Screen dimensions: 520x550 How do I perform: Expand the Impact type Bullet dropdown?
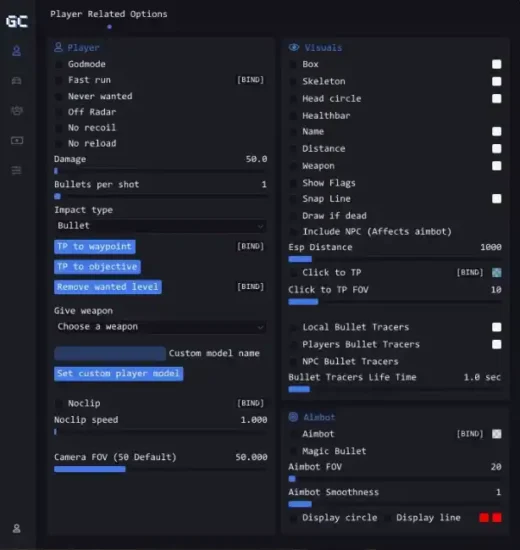[160, 226]
